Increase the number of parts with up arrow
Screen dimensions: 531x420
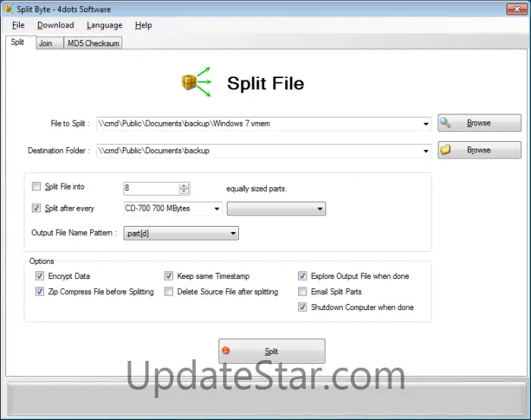pos(184,186)
